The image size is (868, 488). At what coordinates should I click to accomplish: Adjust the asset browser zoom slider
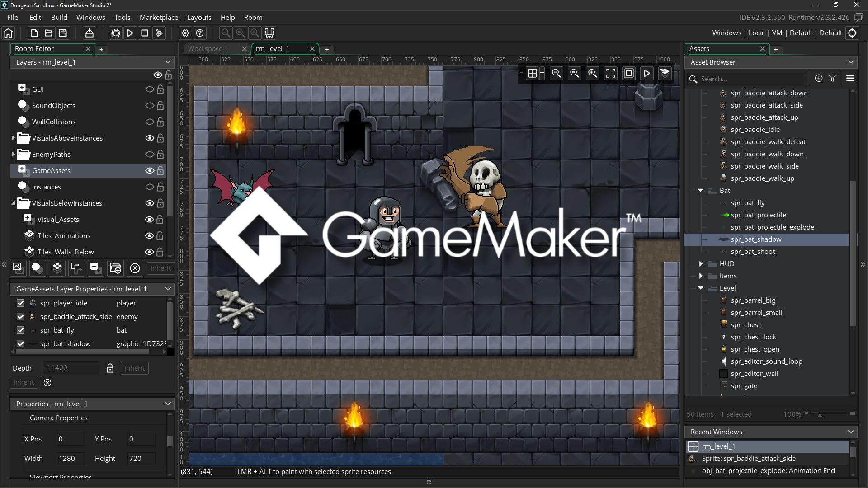819,414
